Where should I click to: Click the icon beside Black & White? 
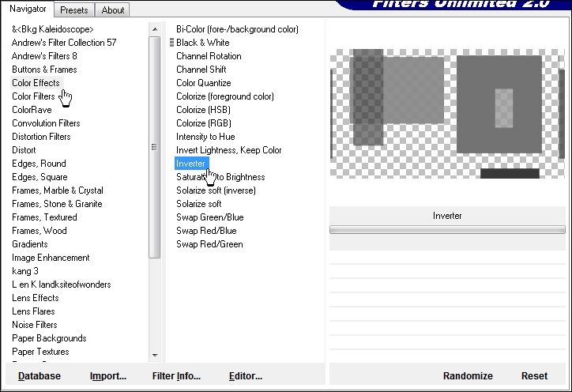coord(171,43)
